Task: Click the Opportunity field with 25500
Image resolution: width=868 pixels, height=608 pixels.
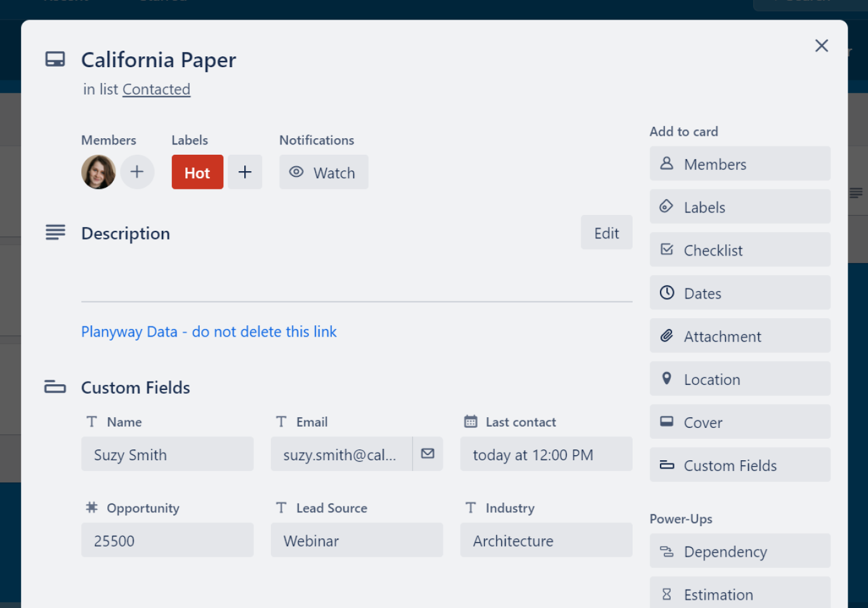Action: click(x=167, y=541)
